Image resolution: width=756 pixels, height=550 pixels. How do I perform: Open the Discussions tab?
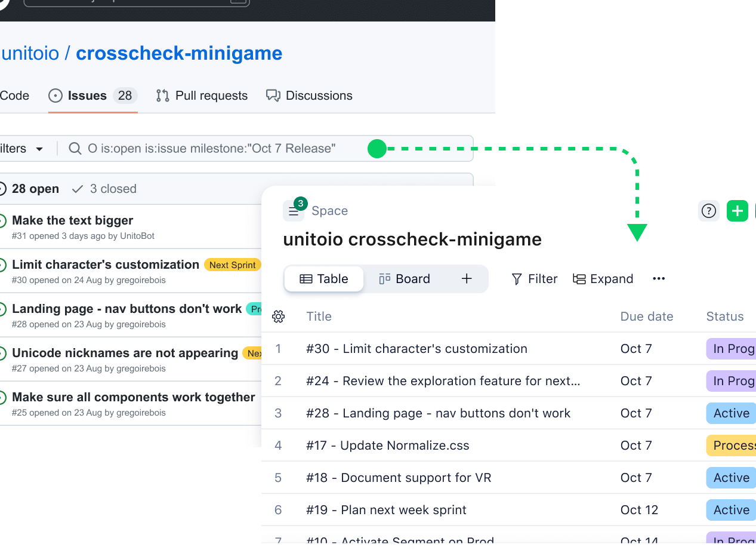pyautogui.click(x=309, y=96)
